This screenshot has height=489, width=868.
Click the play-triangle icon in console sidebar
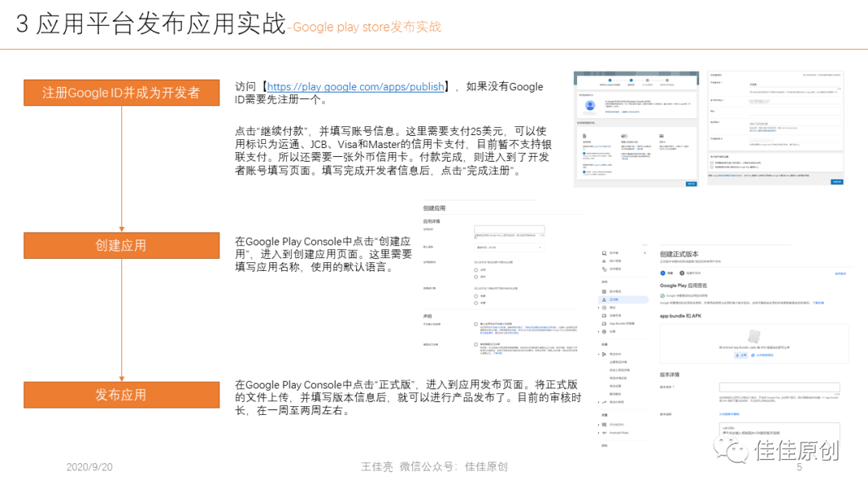tap(604, 354)
